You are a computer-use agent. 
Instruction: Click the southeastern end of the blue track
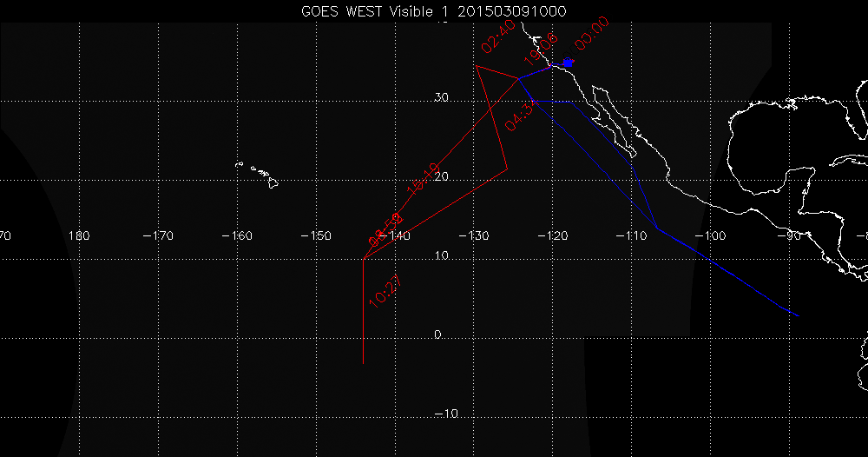pos(798,315)
